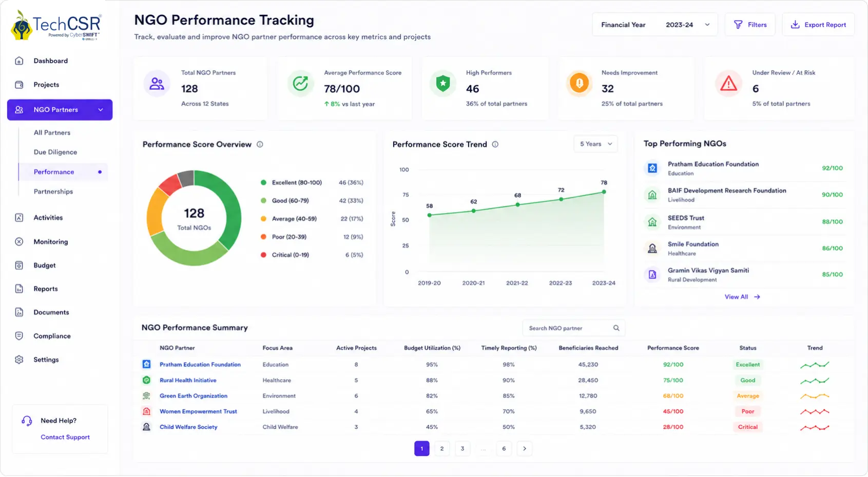This screenshot has height=477, width=868.
Task: Click the View All link
Action: [x=742, y=297]
